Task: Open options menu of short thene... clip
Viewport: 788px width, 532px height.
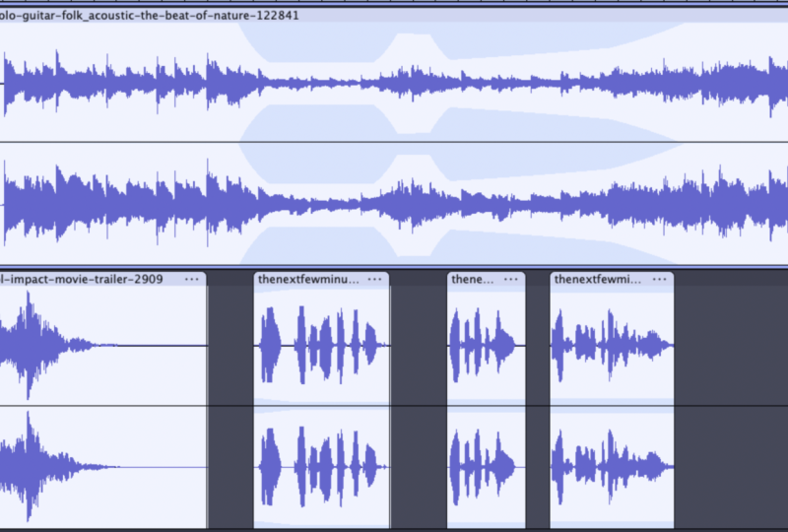Action: point(510,279)
